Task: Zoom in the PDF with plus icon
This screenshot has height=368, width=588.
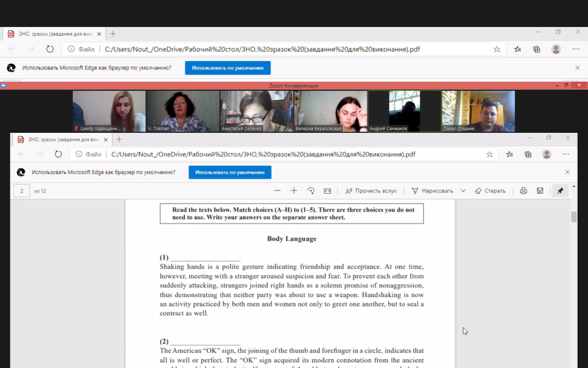Action: (x=294, y=191)
